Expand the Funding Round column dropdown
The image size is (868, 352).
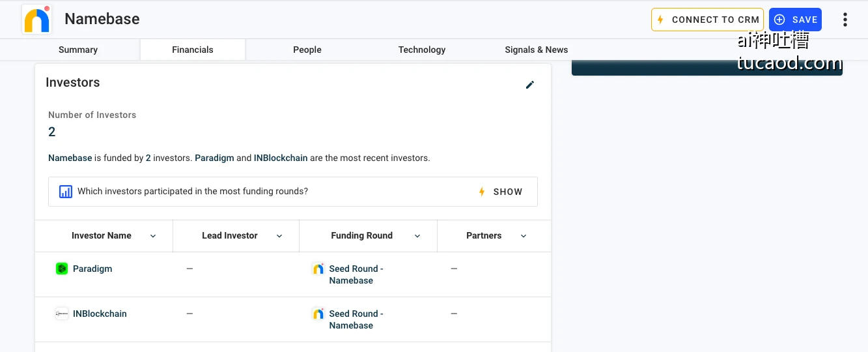[417, 236]
